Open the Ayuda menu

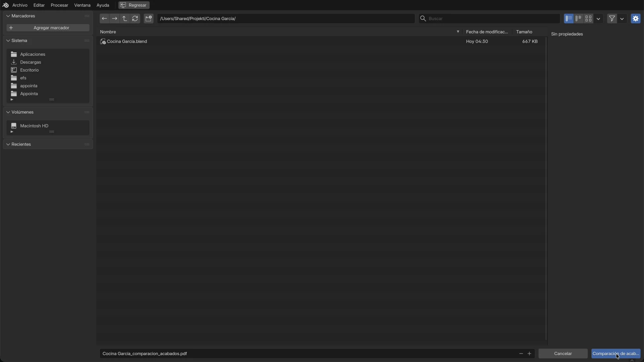[103, 5]
